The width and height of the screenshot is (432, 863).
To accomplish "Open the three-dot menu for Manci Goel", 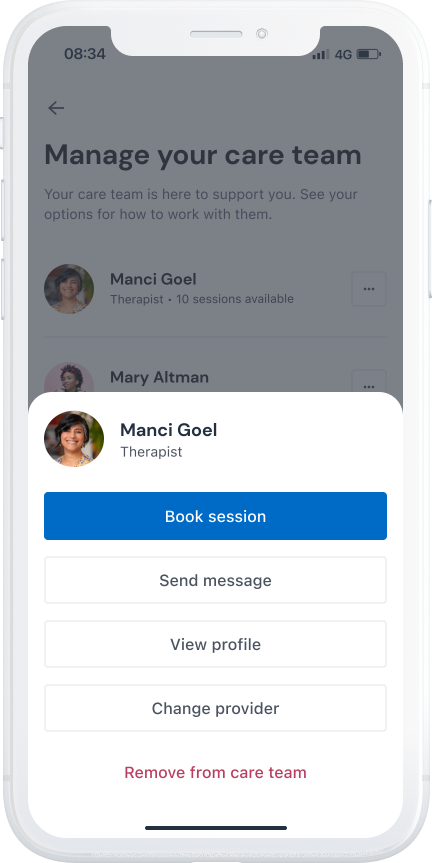I will point(369,289).
